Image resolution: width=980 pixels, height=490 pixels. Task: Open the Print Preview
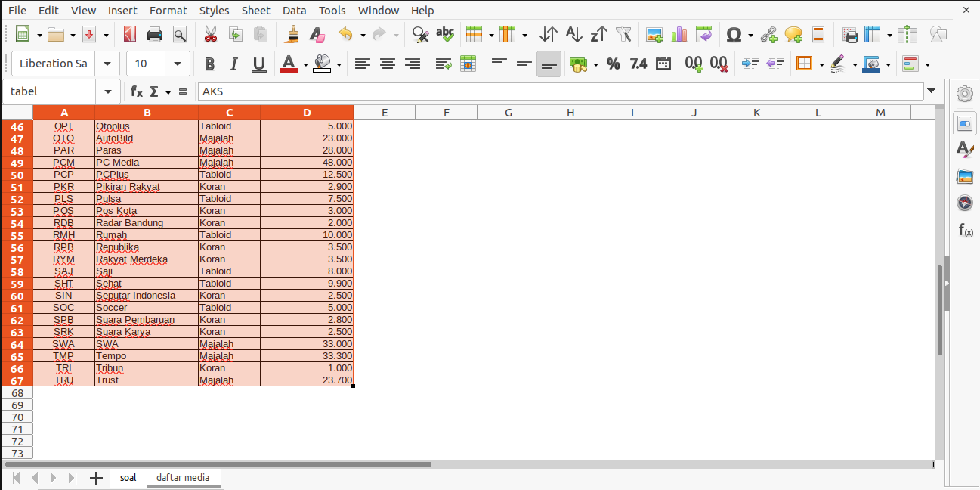[179, 34]
